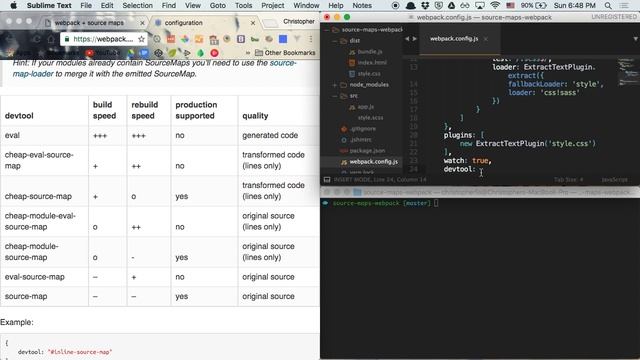The height and width of the screenshot is (360, 640).
Task: Click the blue square extension icon
Action: (x=283, y=39)
